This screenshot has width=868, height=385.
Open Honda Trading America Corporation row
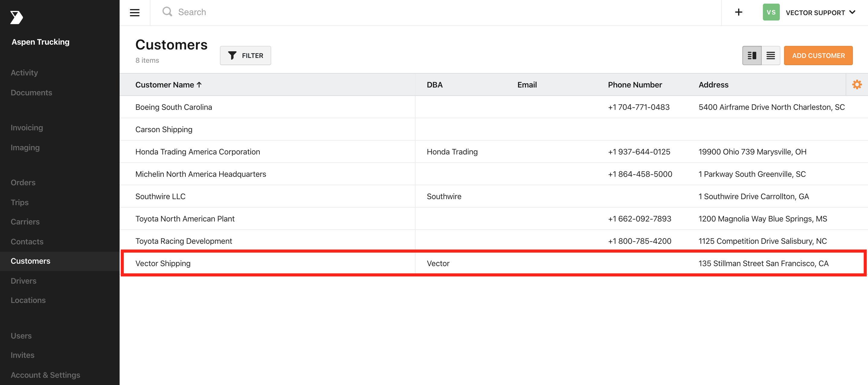pyautogui.click(x=494, y=152)
